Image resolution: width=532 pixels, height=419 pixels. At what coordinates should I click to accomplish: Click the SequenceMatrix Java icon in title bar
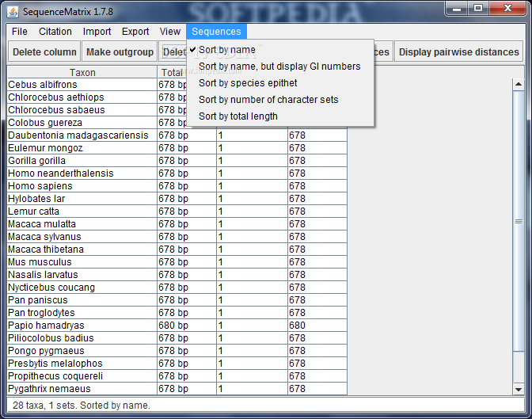click(x=13, y=12)
